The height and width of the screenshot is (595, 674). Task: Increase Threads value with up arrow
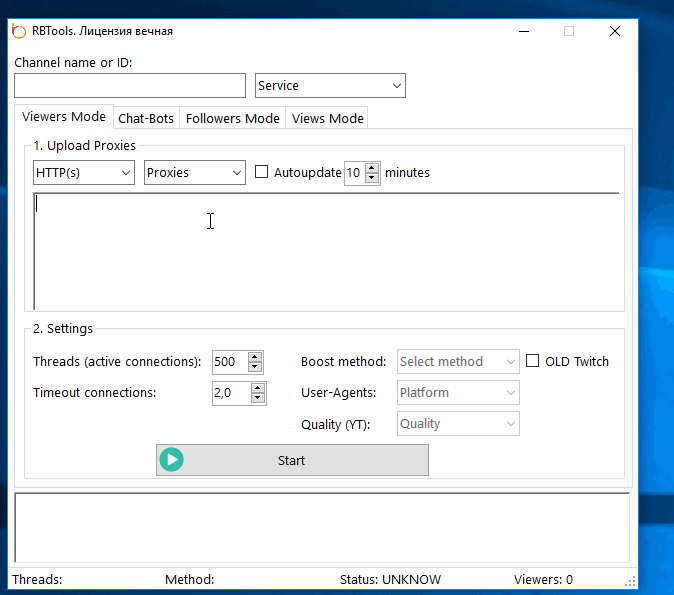[256, 356]
